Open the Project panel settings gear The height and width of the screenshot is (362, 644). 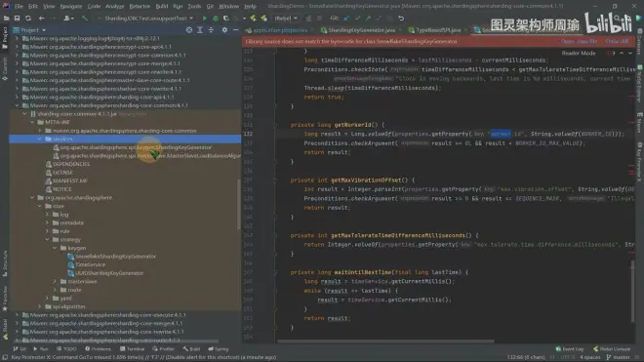click(x=224, y=30)
